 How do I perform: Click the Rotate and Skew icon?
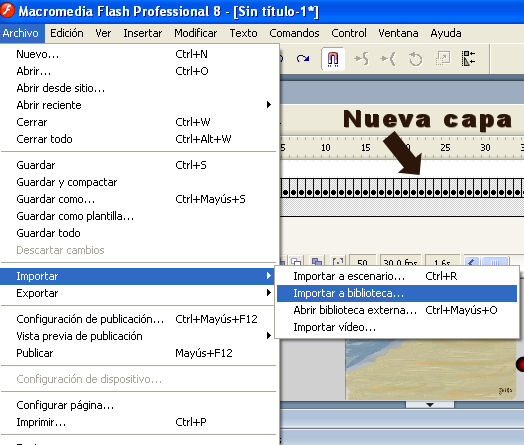click(x=415, y=59)
